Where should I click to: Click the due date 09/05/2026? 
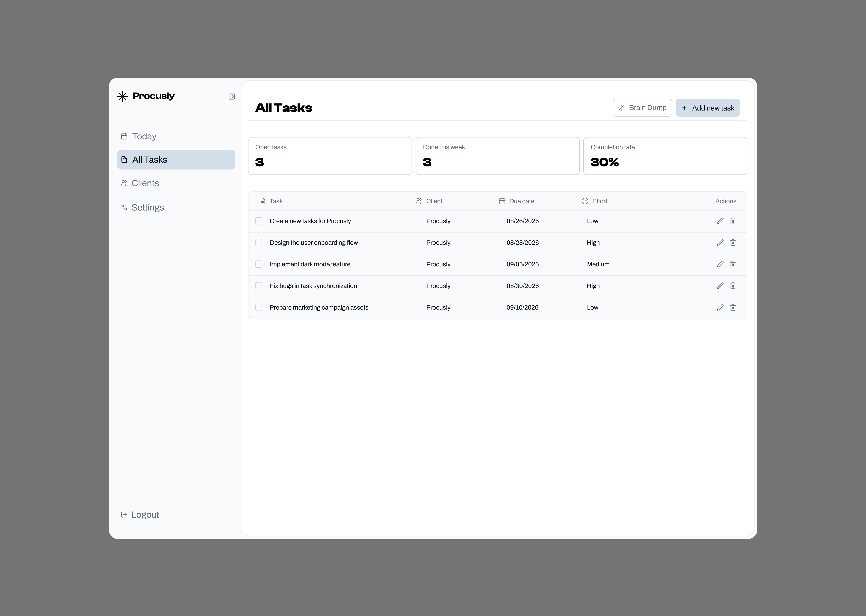click(522, 264)
